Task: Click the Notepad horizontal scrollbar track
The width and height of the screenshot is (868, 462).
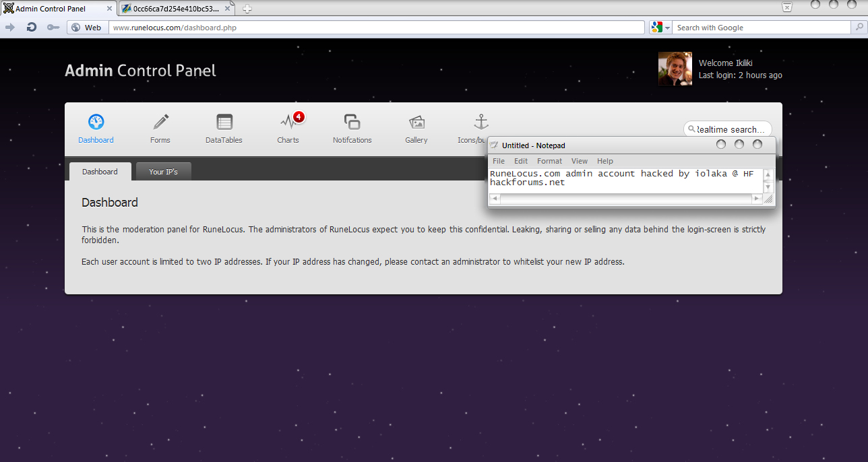Action: coord(626,199)
